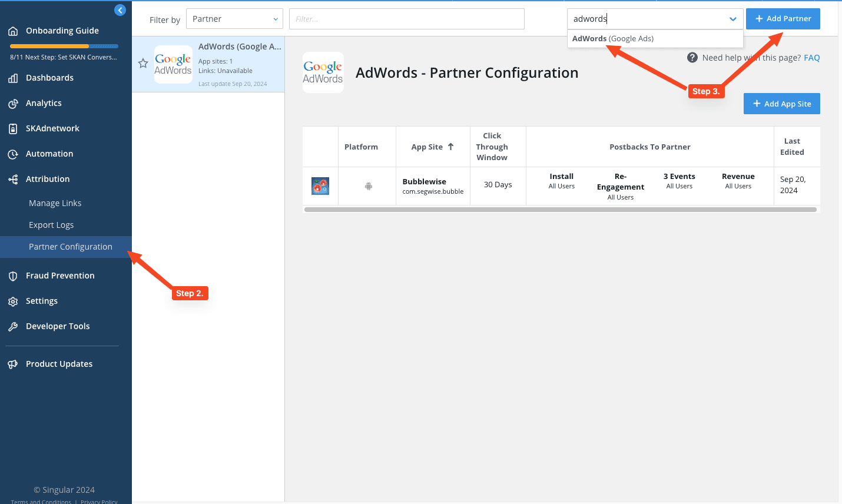Click the help question mark icon

pyautogui.click(x=692, y=58)
